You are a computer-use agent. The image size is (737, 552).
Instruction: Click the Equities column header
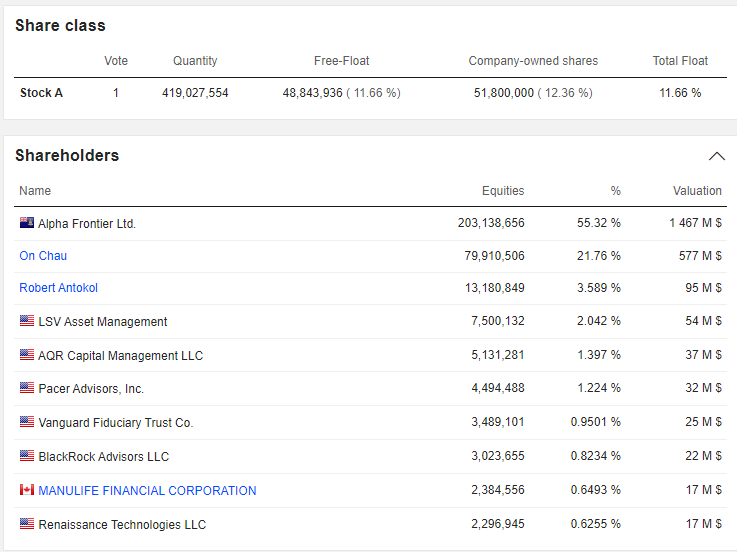503,191
